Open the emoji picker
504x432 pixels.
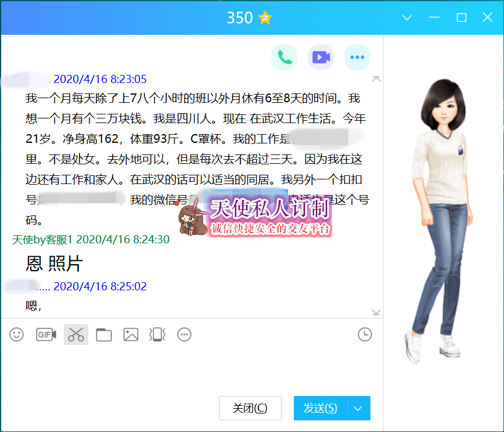coord(17,334)
